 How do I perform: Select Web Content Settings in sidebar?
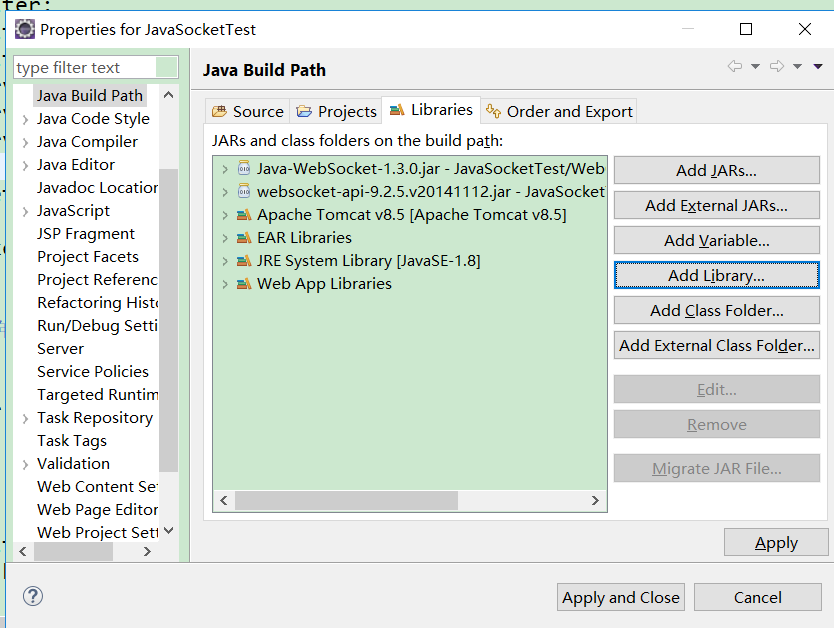coord(97,487)
